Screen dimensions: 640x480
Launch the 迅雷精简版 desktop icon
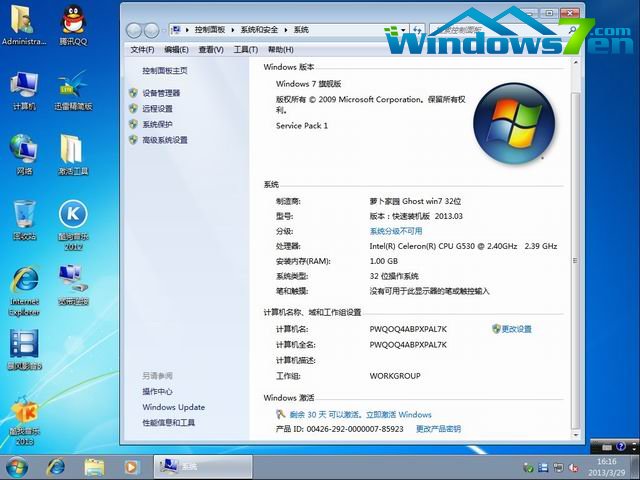click(73, 91)
